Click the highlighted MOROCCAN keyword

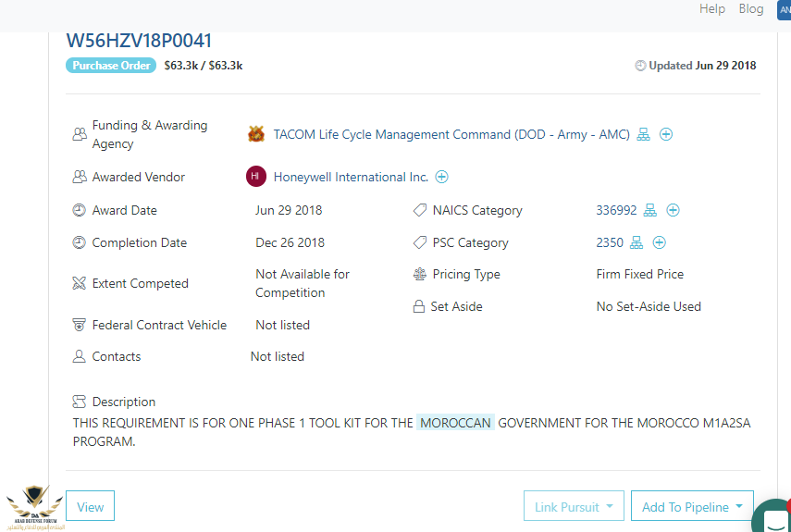(455, 423)
